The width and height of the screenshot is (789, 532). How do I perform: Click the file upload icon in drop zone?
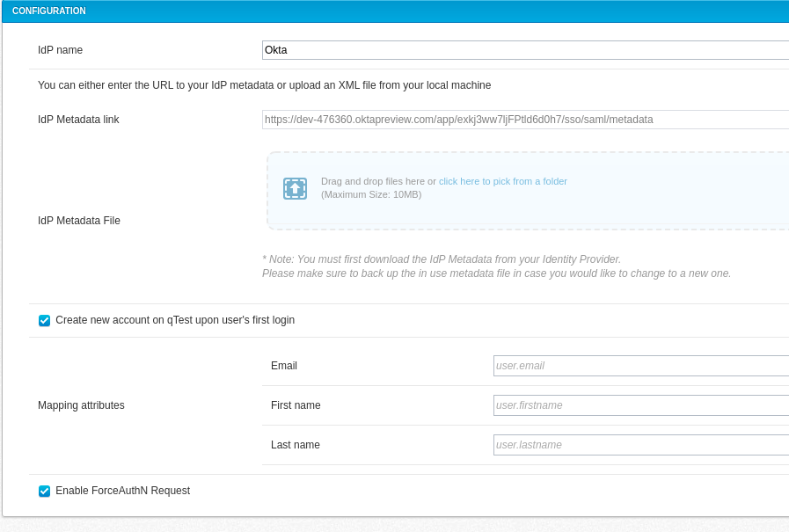pos(295,188)
